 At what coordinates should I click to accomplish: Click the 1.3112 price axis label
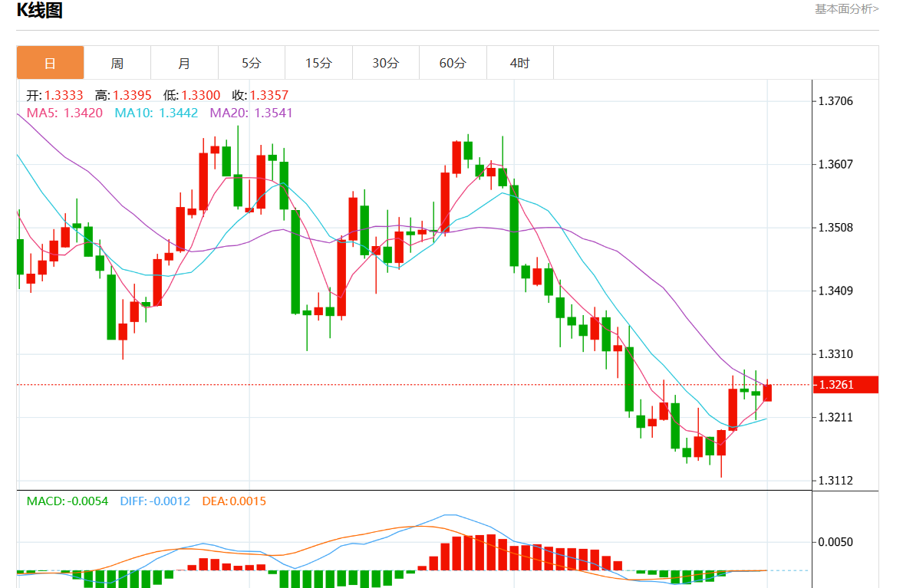(835, 481)
